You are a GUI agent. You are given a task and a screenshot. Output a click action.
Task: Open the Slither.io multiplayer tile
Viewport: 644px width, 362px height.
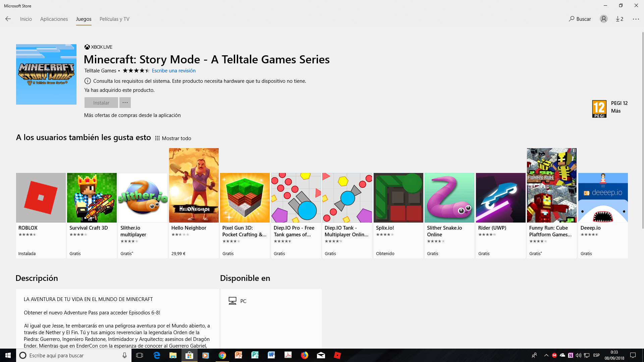pos(143,216)
